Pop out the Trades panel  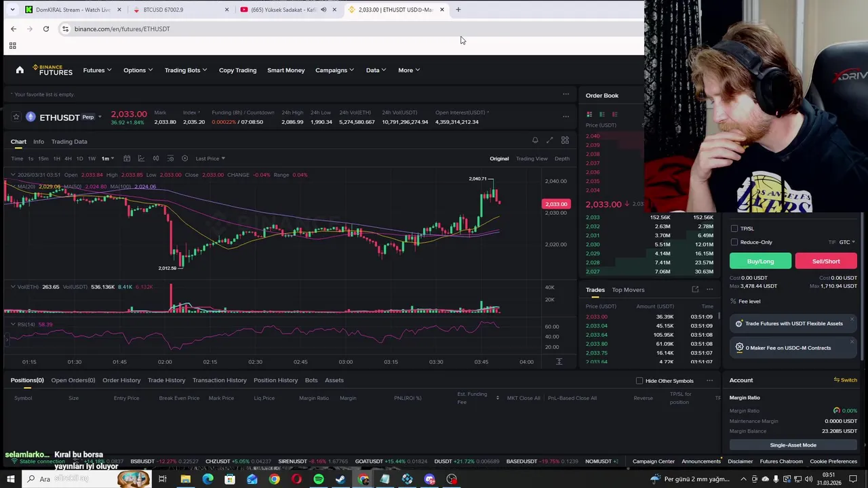695,289
